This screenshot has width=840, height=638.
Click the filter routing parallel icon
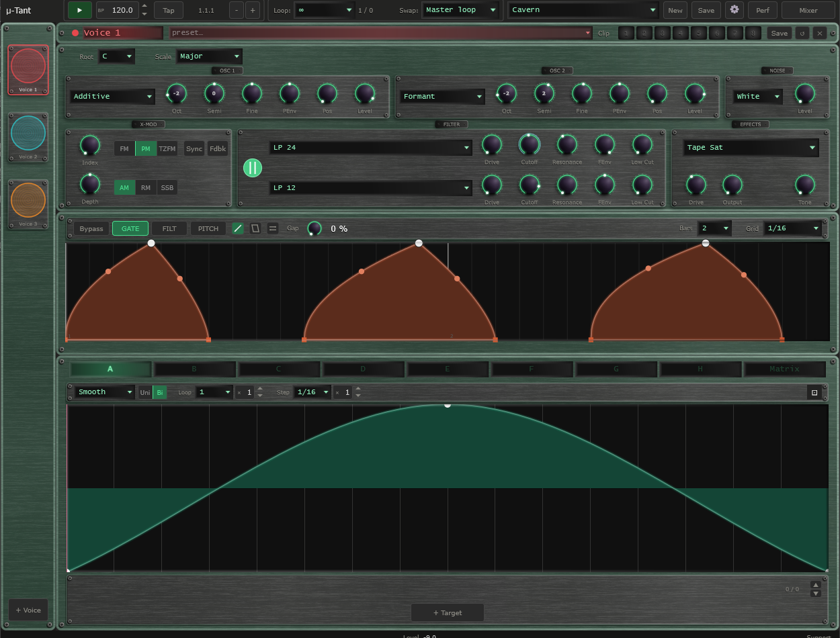click(x=253, y=168)
